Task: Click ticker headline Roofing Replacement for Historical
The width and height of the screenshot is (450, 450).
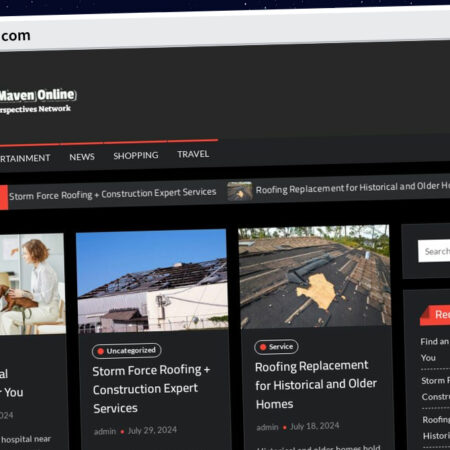Action: tap(353, 187)
